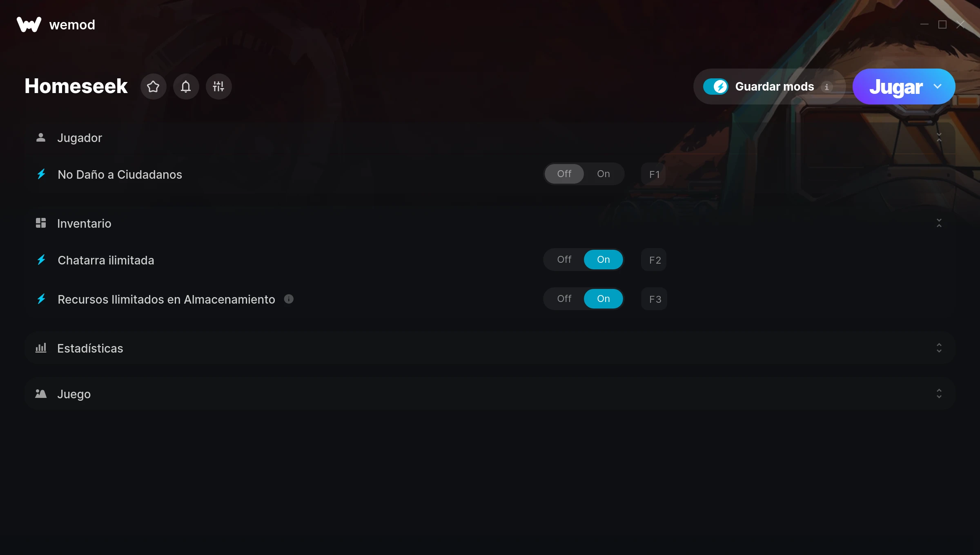Open the sliders settings icon next to Homeseek
The height and width of the screenshot is (555, 980).
(218, 87)
